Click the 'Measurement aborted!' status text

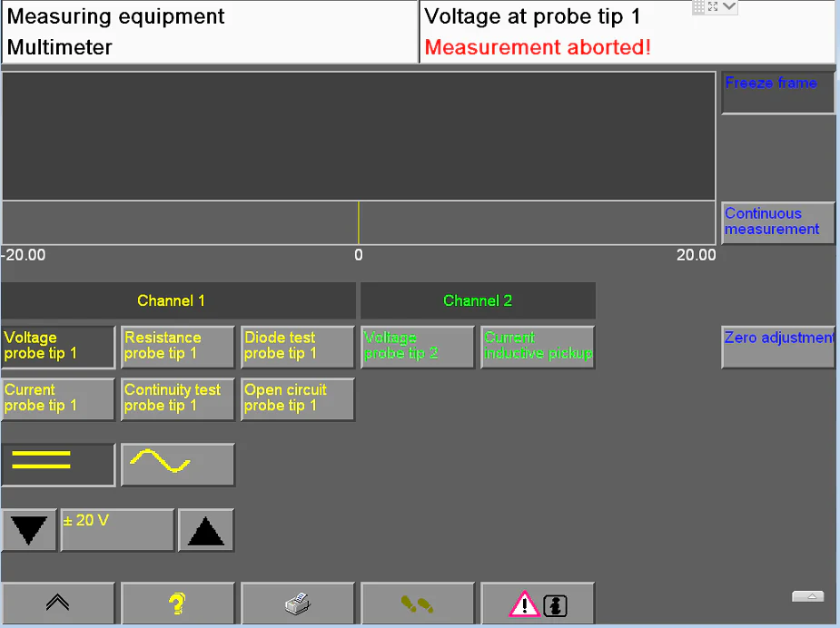[x=538, y=47]
